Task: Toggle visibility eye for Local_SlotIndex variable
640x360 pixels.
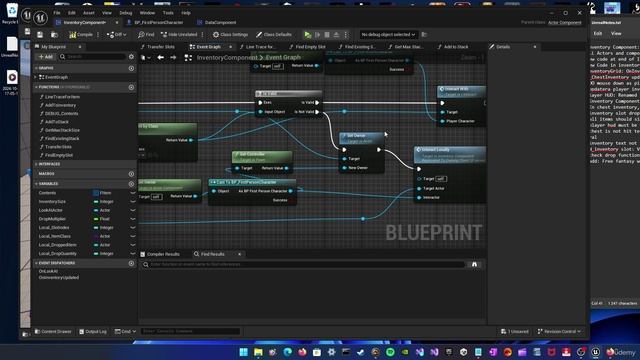Action: pos(132,228)
